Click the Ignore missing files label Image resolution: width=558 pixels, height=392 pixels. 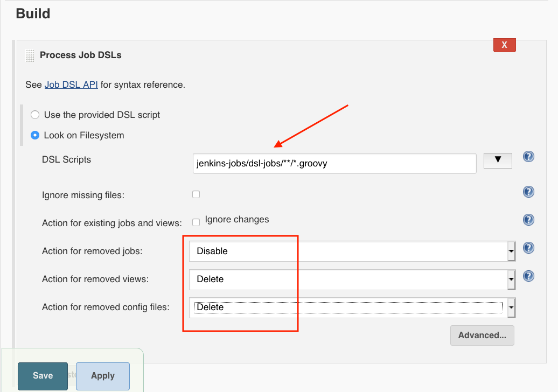click(83, 195)
